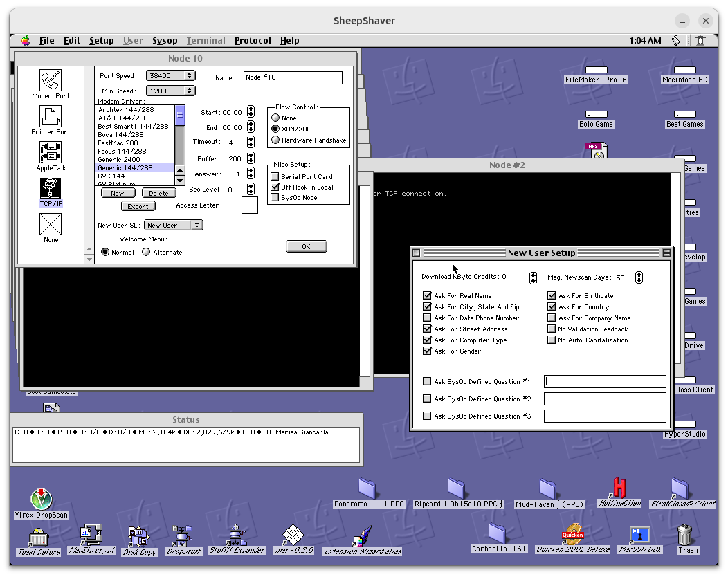Open the Toast Deluxe desktop icon
728x577 pixels.
38,536
